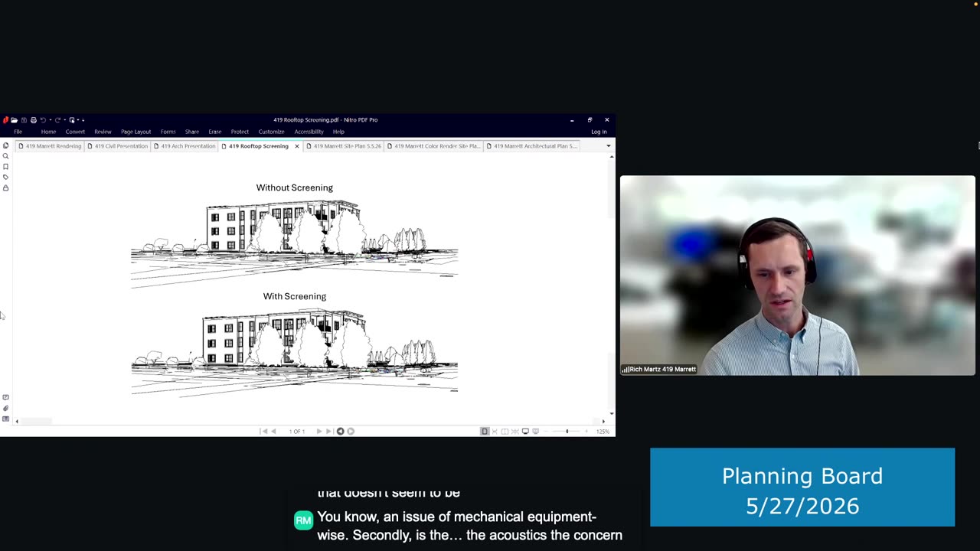980x551 pixels.
Task: Open the Attachments paperclip panel icon
Action: [x=5, y=408]
